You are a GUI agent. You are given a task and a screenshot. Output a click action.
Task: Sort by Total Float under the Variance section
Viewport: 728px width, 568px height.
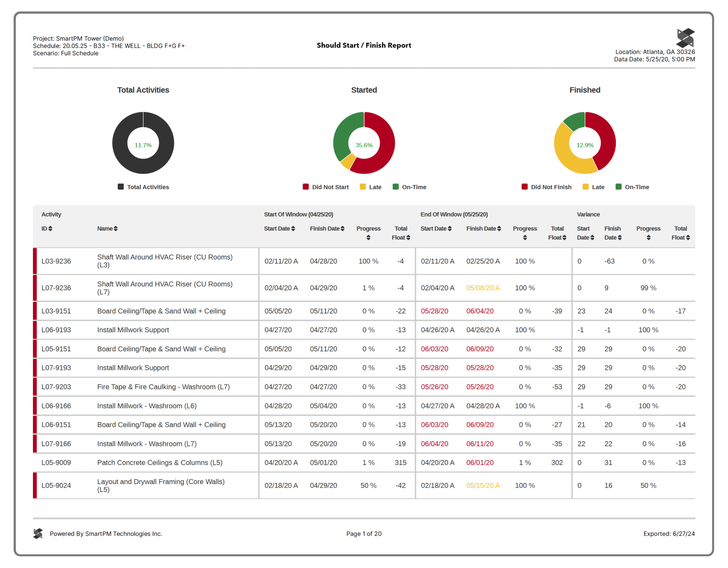pos(689,237)
